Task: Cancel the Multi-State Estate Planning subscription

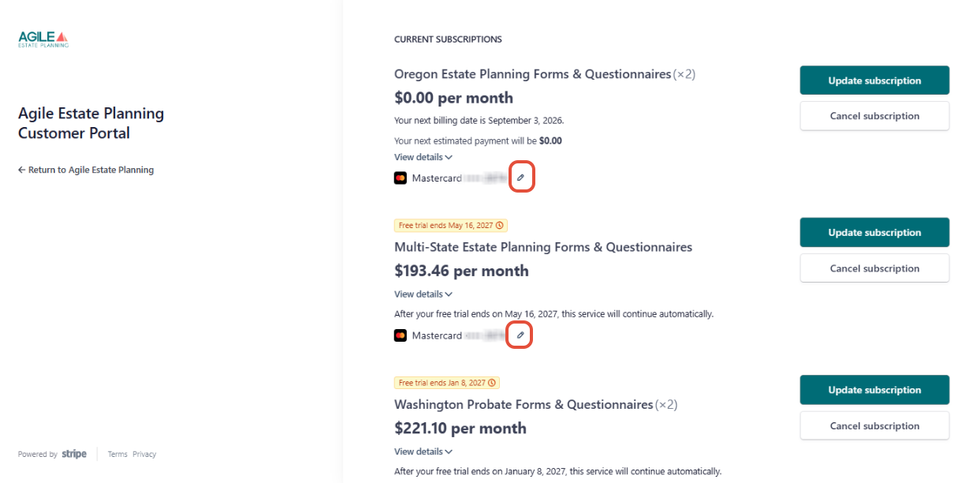Action: 874,268
